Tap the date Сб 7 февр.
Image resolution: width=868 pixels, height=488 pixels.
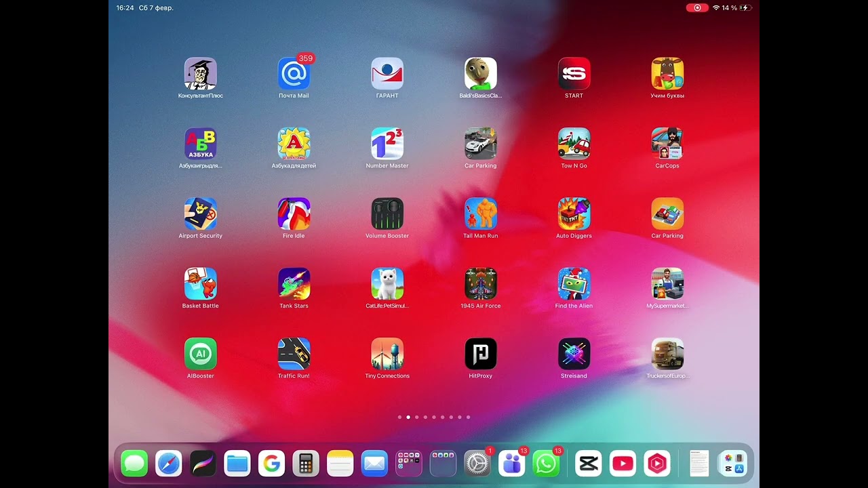point(156,8)
